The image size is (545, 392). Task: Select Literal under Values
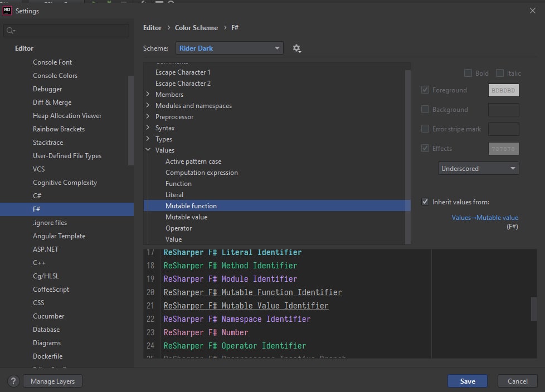click(174, 194)
